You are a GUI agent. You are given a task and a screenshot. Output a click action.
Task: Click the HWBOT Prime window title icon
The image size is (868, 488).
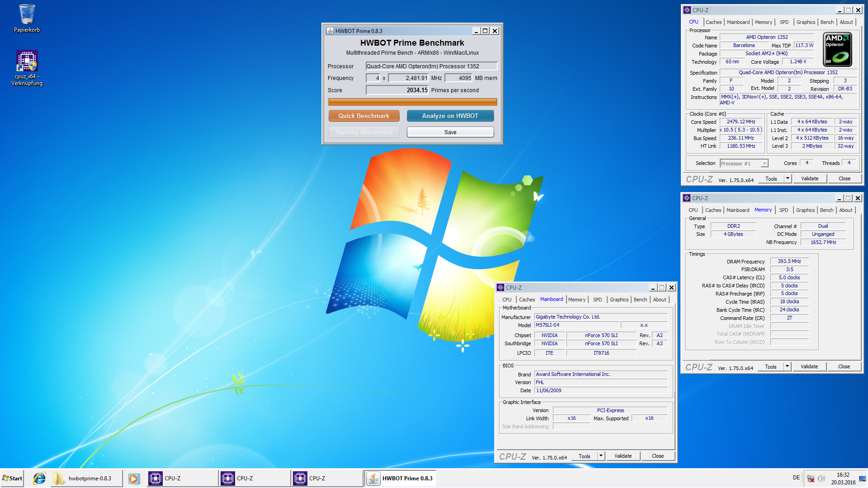[330, 31]
